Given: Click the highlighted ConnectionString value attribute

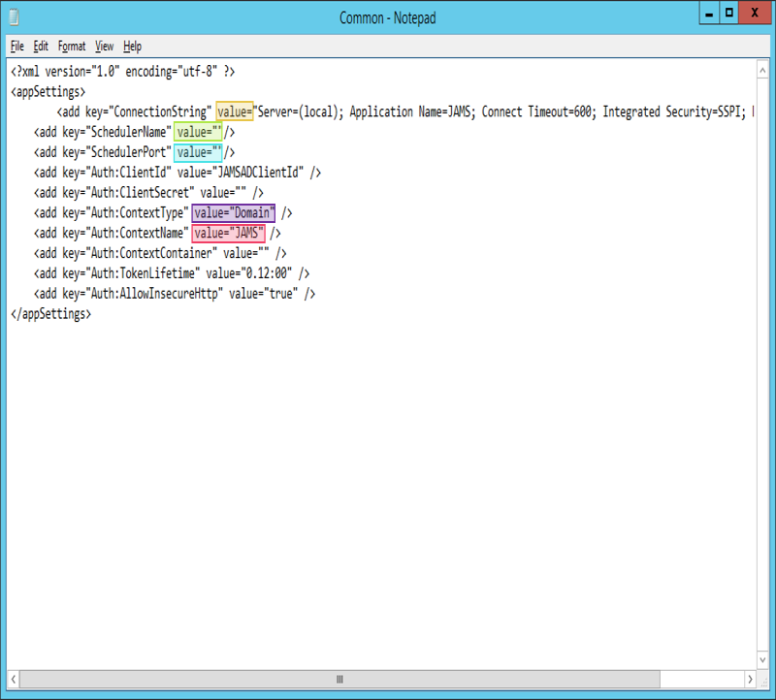Looking at the screenshot, I should pos(235,111).
